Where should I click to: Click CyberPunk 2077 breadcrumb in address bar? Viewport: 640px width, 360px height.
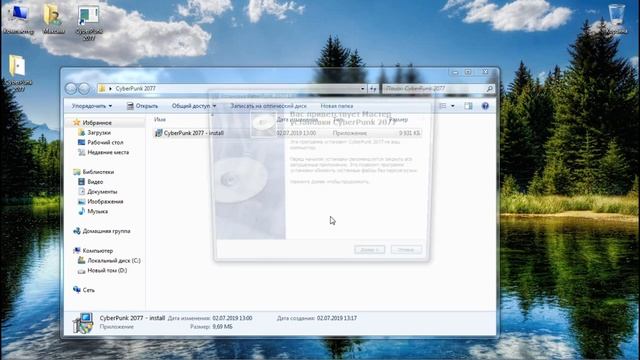[135, 88]
